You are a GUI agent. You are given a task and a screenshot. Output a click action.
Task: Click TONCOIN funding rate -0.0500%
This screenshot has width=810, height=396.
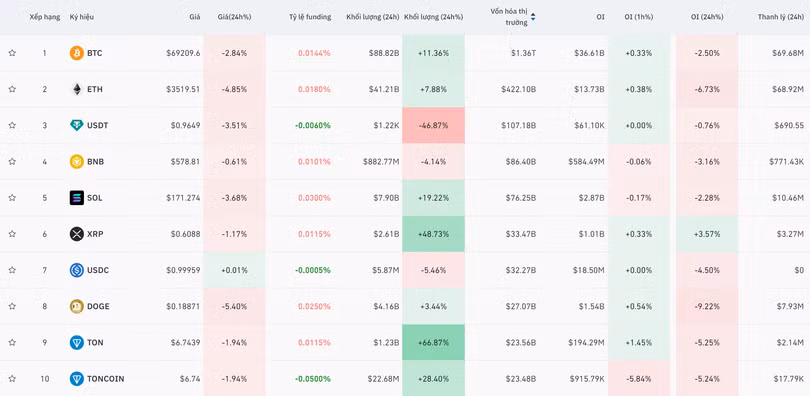point(313,378)
